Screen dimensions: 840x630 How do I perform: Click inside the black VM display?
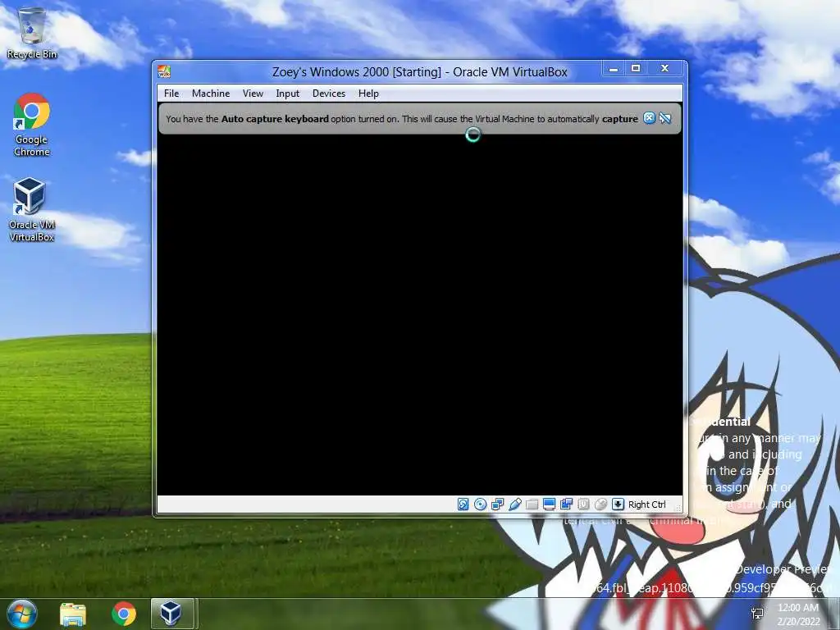tap(419, 315)
